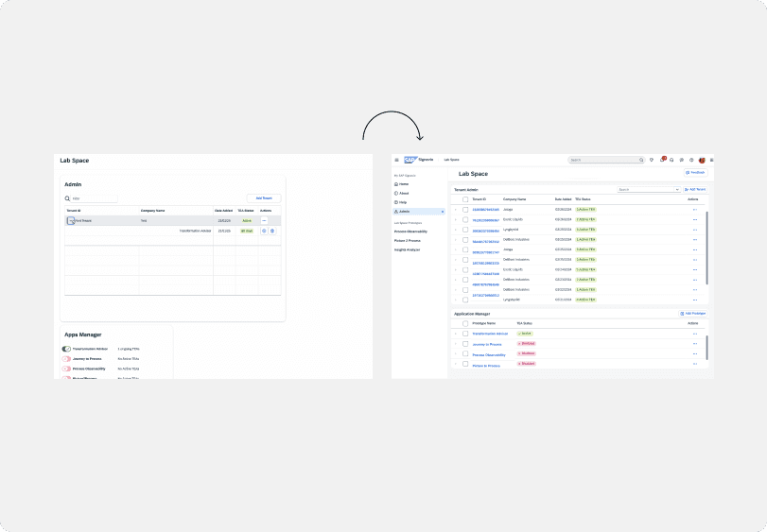This screenshot has width=767, height=532.
Task: Click the Tenant Admin table scrollbar
Action: tap(707, 249)
